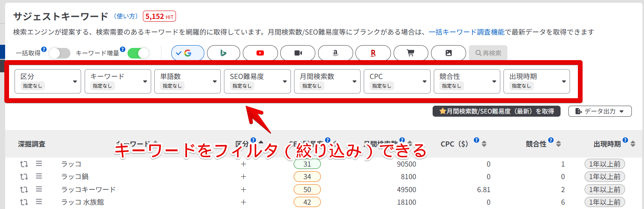This screenshot has height=209, width=644.
Task: Select the image search source button
Action: [x=448, y=53]
